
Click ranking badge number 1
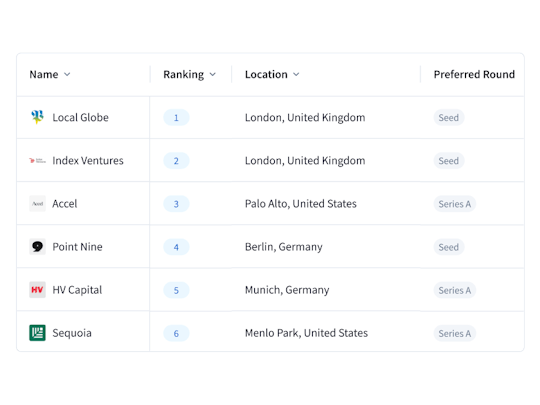tap(176, 117)
